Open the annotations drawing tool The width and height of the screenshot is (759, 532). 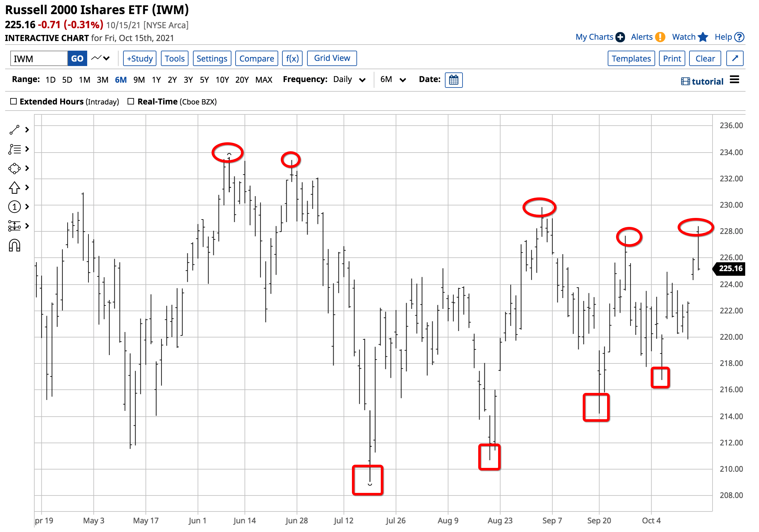pos(15,149)
